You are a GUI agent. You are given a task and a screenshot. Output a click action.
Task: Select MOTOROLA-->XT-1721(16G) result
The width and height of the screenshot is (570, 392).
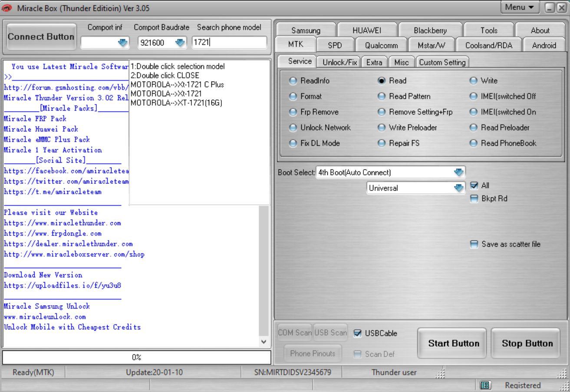pos(176,103)
